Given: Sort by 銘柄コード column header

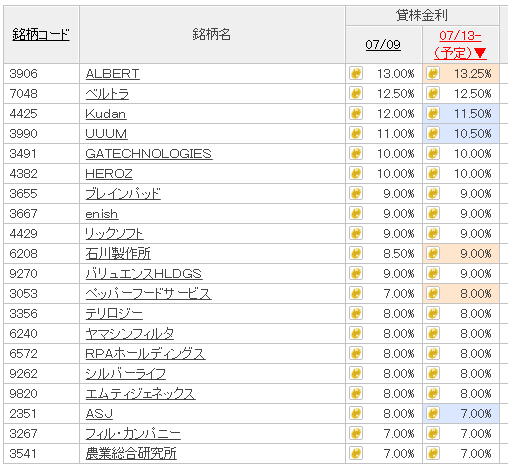Looking at the screenshot, I should pos(41,34).
